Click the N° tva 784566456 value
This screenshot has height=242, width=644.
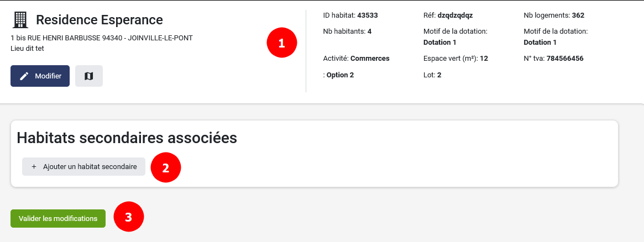(564, 58)
